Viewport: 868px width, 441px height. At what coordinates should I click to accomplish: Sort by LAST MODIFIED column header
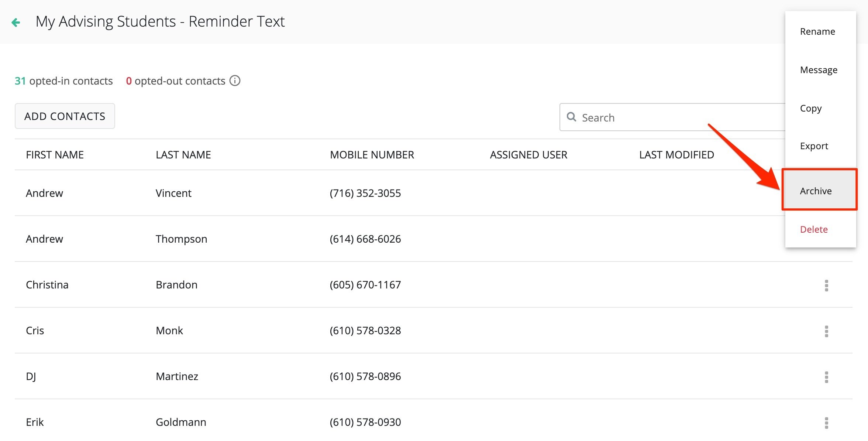[676, 155]
